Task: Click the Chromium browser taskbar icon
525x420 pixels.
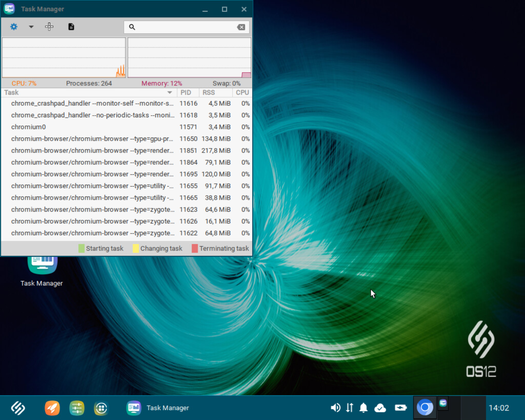Action: click(425, 408)
